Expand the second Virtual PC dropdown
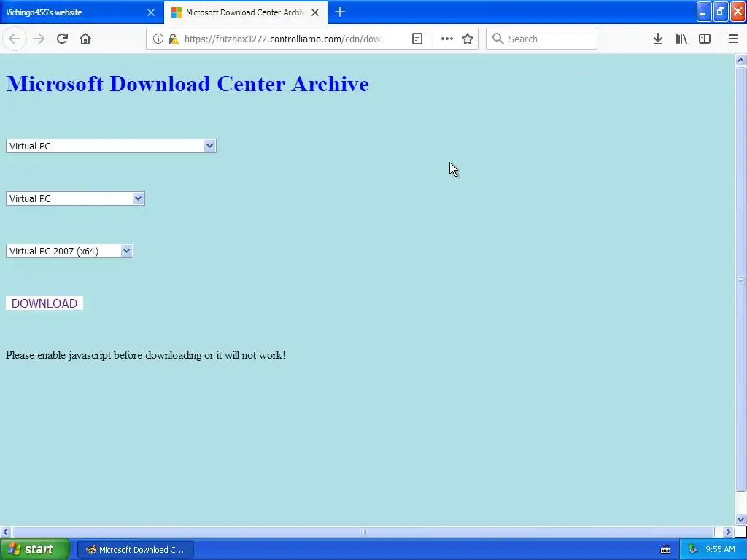 75,198
